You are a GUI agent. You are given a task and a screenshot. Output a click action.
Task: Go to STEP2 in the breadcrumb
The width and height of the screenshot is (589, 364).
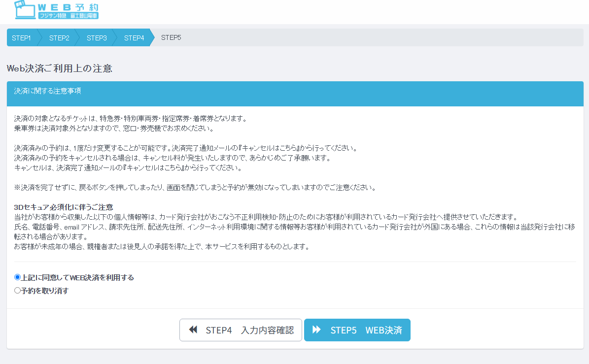59,38
